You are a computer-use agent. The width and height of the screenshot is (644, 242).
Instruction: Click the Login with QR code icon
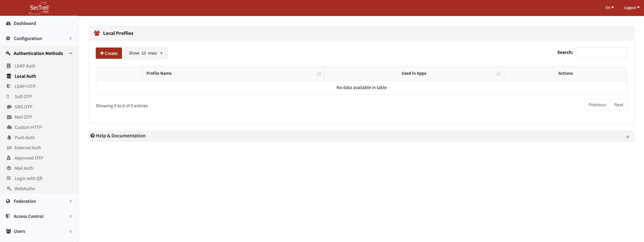[9, 178]
